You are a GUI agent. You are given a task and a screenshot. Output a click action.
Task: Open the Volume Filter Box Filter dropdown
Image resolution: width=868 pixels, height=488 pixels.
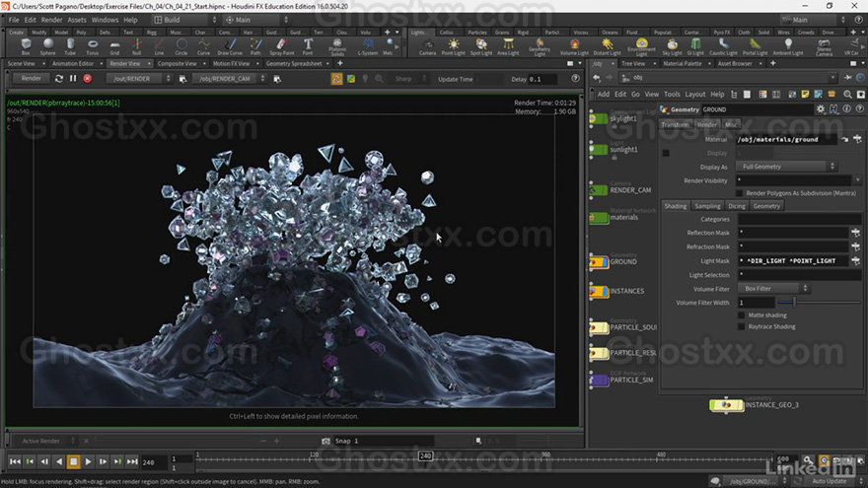click(774, 289)
